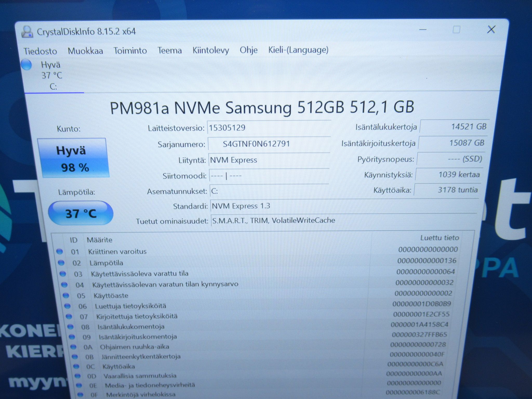The width and height of the screenshot is (532, 399).
Task: Click the Käynnistyksiä value 1039 kertaa
Action: pyautogui.click(x=449, y=174)
